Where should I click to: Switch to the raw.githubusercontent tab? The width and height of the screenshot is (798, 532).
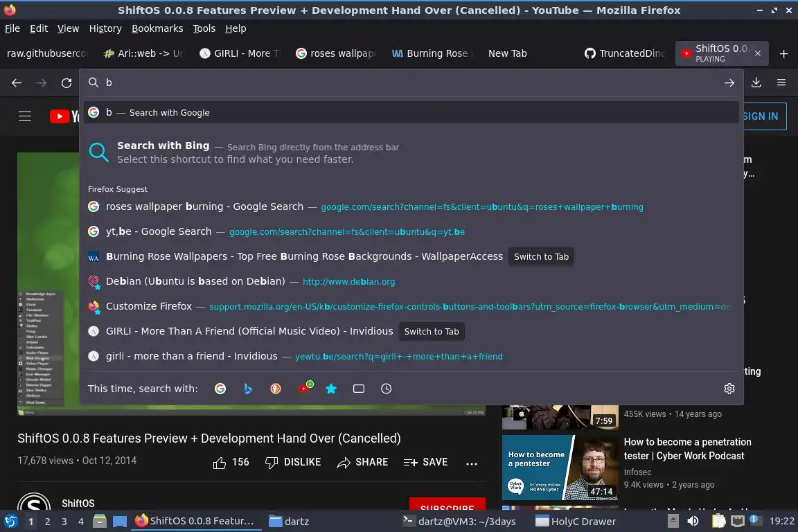(47, 53)
